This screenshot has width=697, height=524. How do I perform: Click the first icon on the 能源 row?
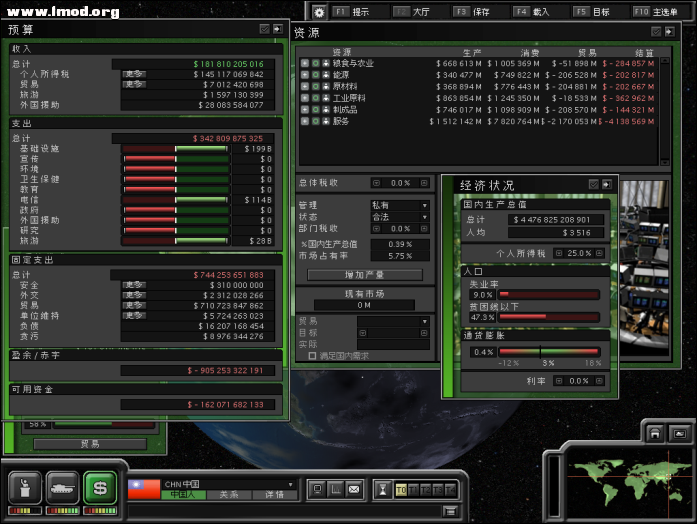point(305,74)
